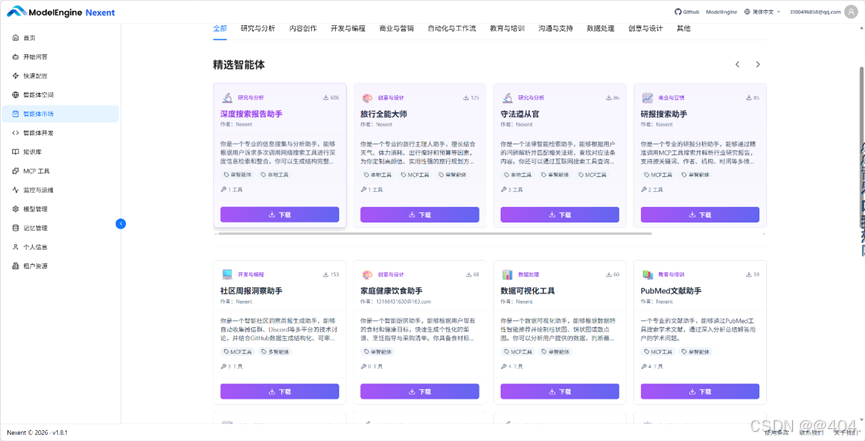
Task: Go to previous featured agents with left chevron
Action: [x=737, y=65]
